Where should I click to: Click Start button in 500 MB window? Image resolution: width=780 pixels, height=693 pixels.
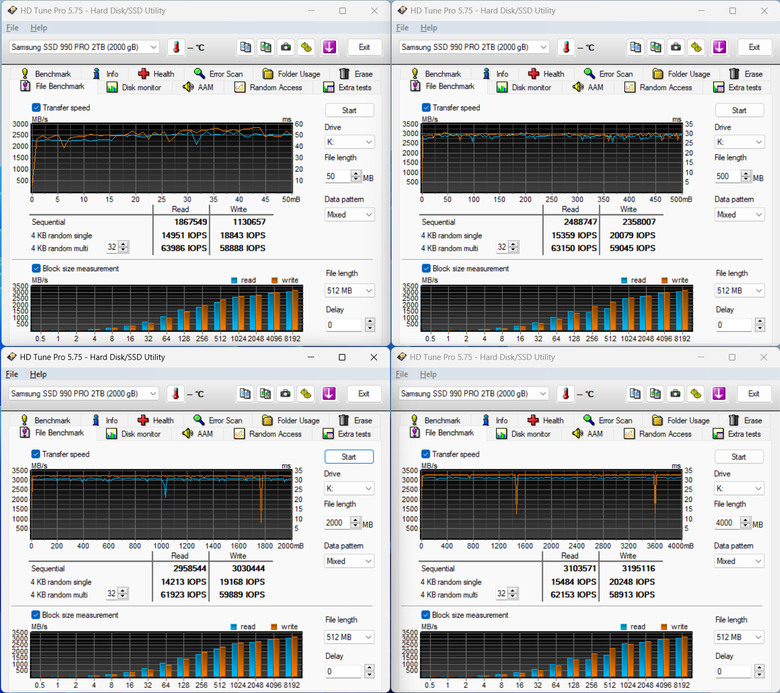(739, 110)
